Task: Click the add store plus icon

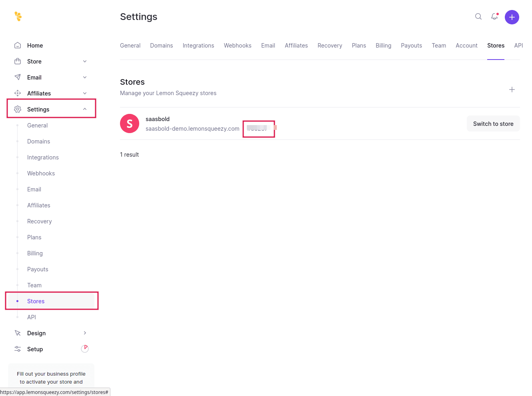Action: click(512, 90)
